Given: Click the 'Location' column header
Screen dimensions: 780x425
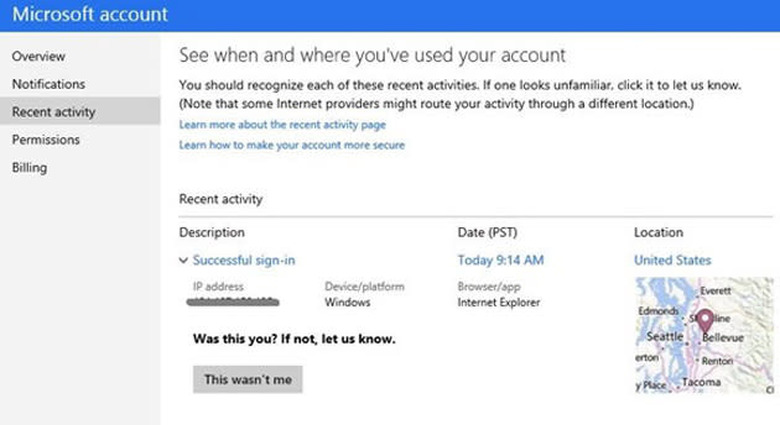Looking at the screenshot, I should tap(658, 232).
